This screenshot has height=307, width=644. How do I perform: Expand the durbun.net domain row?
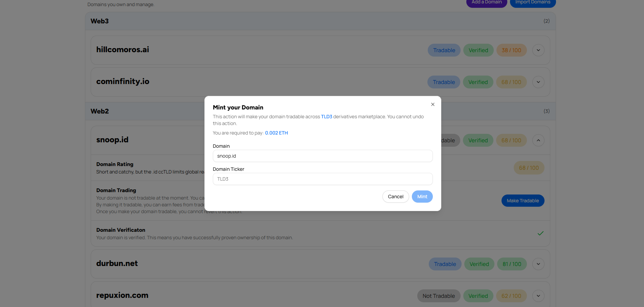tap(538, 264)
